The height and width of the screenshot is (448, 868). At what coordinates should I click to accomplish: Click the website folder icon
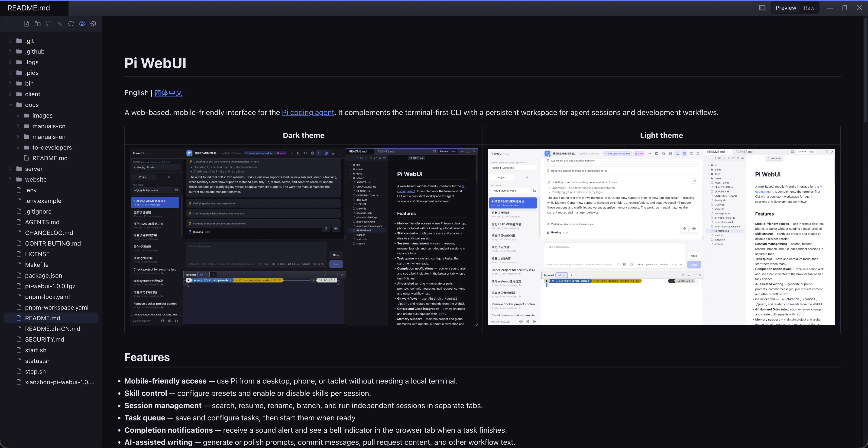tap(19, 179)
